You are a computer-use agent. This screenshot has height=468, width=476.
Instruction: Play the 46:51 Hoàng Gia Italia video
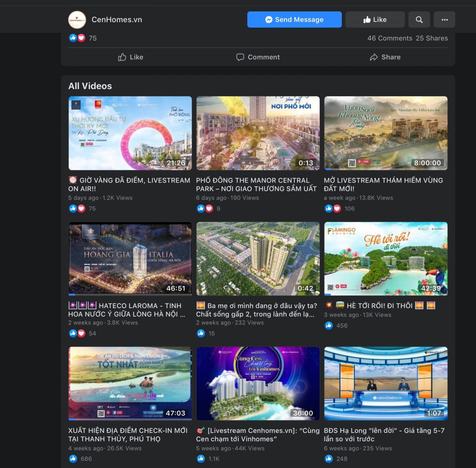point(130,258)
